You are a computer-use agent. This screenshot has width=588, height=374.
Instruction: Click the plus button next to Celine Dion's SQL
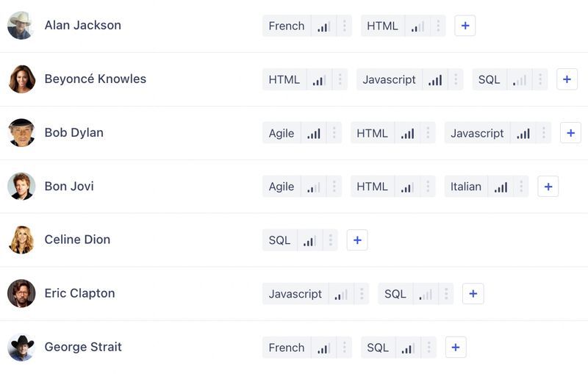(357, 240)
